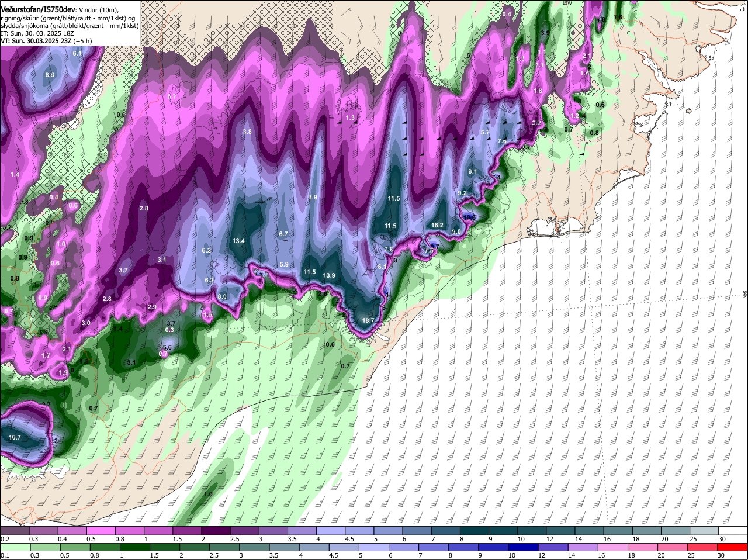Screen dimensions: 748x560
Task: Click the 5.6 value label on the map
Action: [167, 347]
